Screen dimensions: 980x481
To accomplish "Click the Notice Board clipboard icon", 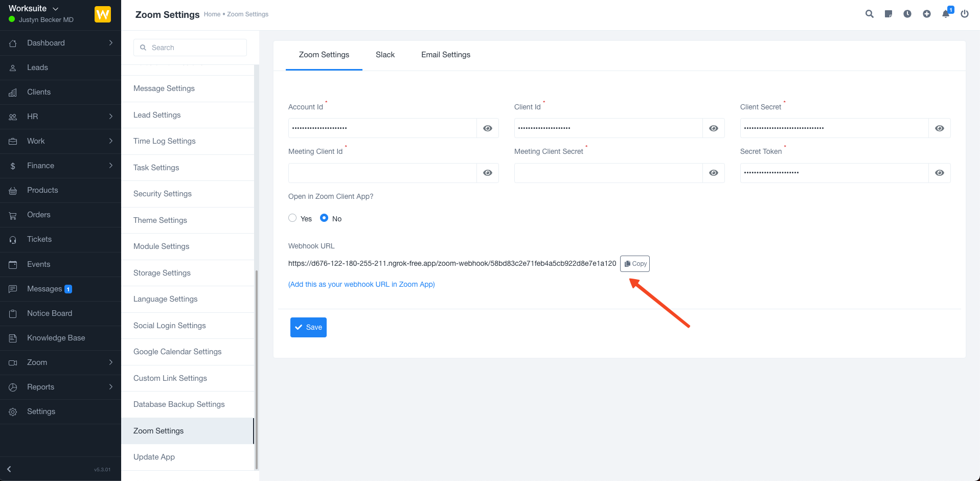I will [x=13, y=314].
